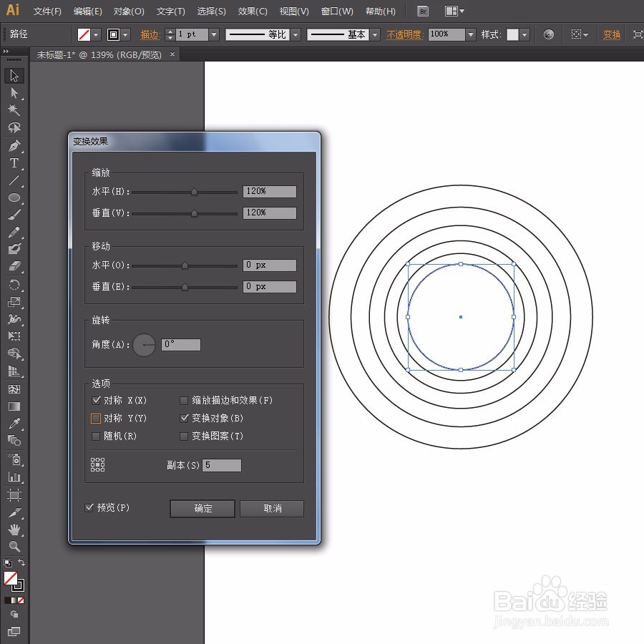
Task: Pick the Eyedropper tool
Action: click(15, 423)
